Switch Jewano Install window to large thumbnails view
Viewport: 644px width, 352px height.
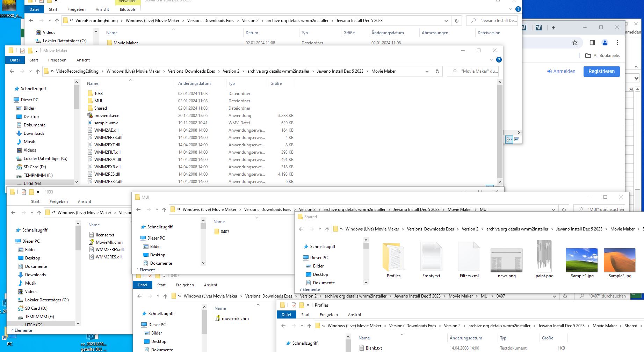pyautogui.click(x=517, y=139)
